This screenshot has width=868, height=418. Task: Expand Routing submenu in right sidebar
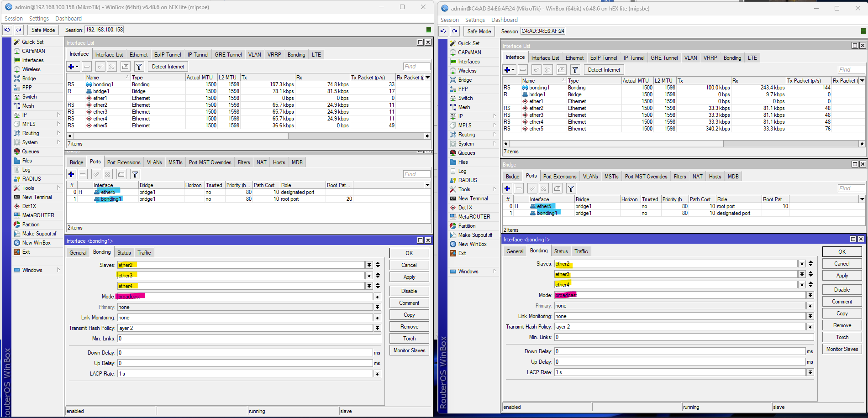click(494, 135)
